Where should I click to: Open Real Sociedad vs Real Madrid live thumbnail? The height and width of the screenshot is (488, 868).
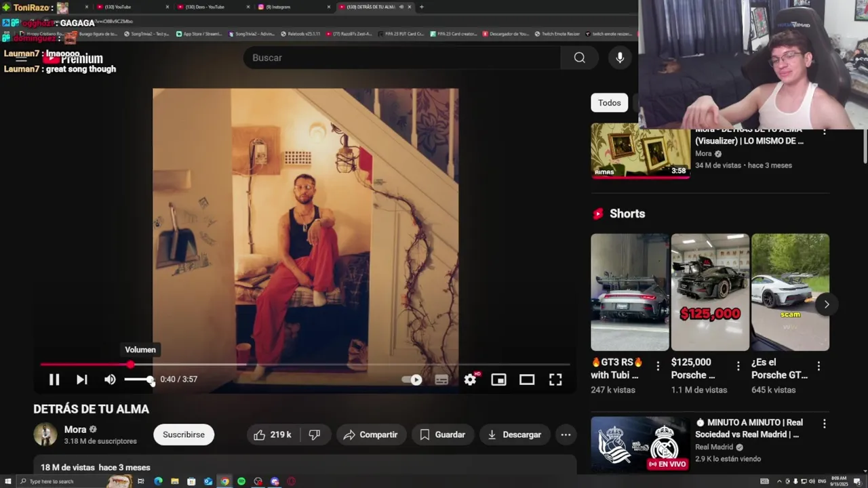(x=641, y=443)
